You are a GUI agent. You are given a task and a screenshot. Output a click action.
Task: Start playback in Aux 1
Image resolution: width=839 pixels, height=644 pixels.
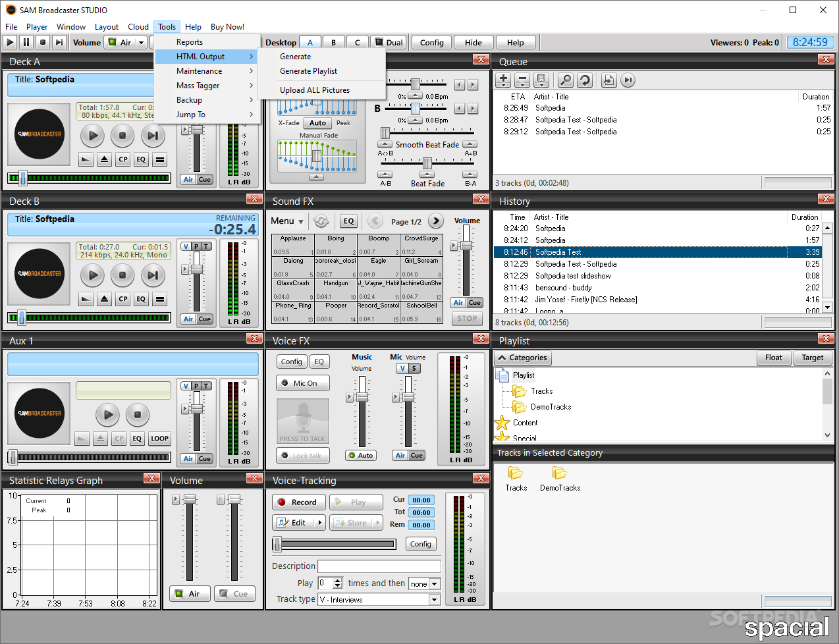point(108,415)
